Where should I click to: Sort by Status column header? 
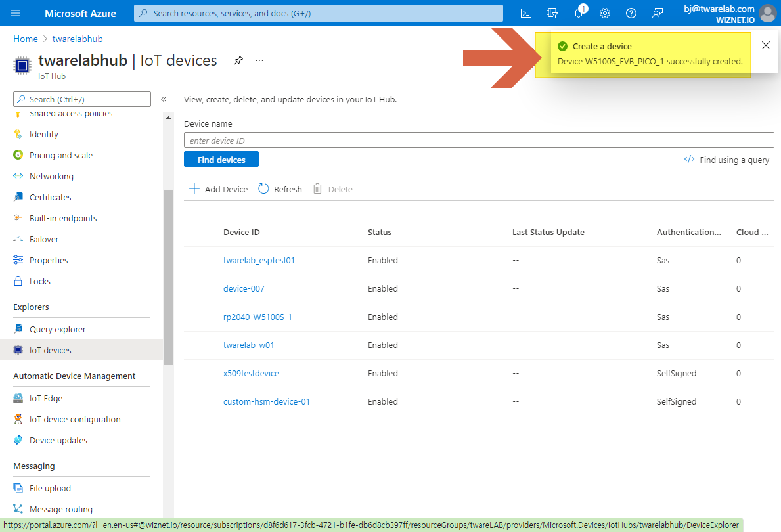(380, 232)
